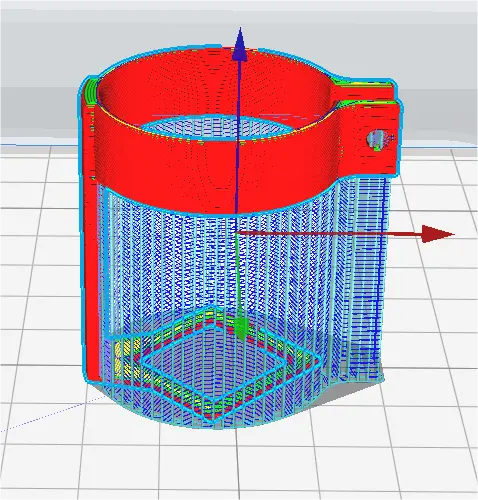Screen dimensions: 478x500
Task: Click the red inner wall of the ring
Action: pos(213,83)
